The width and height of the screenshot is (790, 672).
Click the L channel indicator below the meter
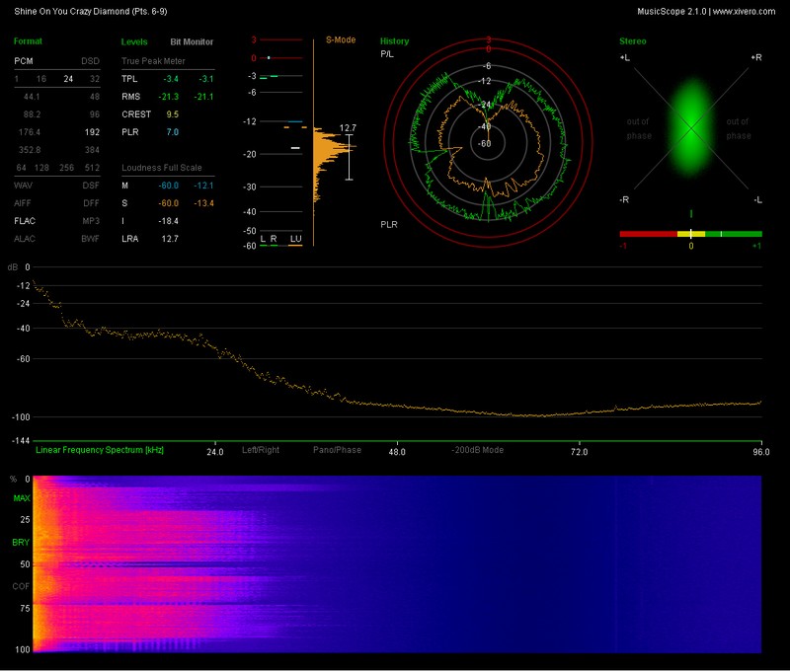pos(263,239)
